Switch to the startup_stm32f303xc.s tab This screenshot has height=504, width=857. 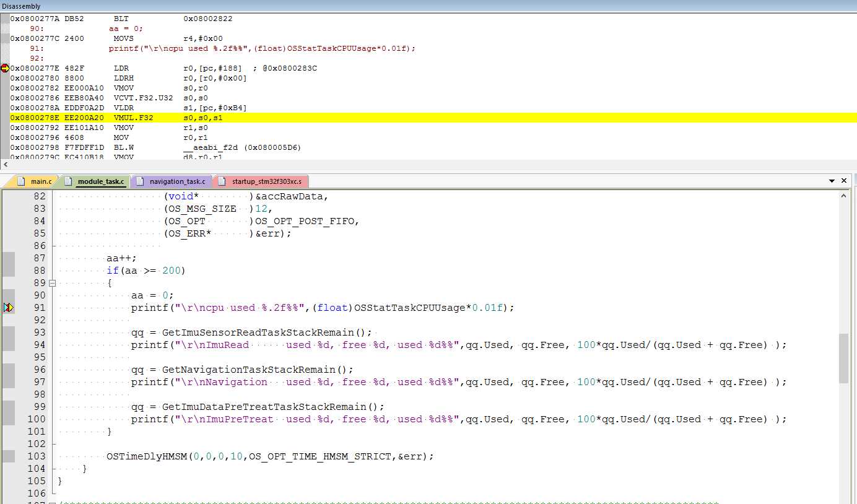261,181
